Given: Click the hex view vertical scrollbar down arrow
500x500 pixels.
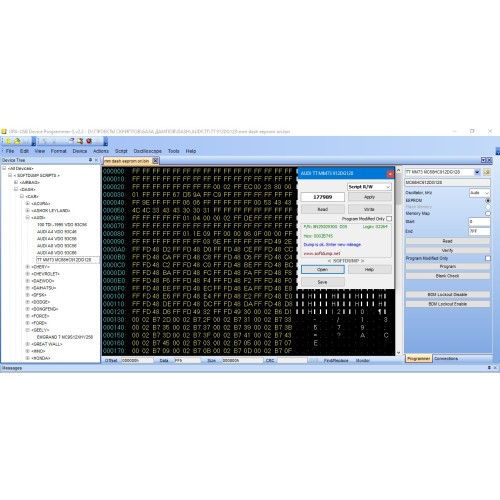Looking at the screenshot, I should point(398,352).
